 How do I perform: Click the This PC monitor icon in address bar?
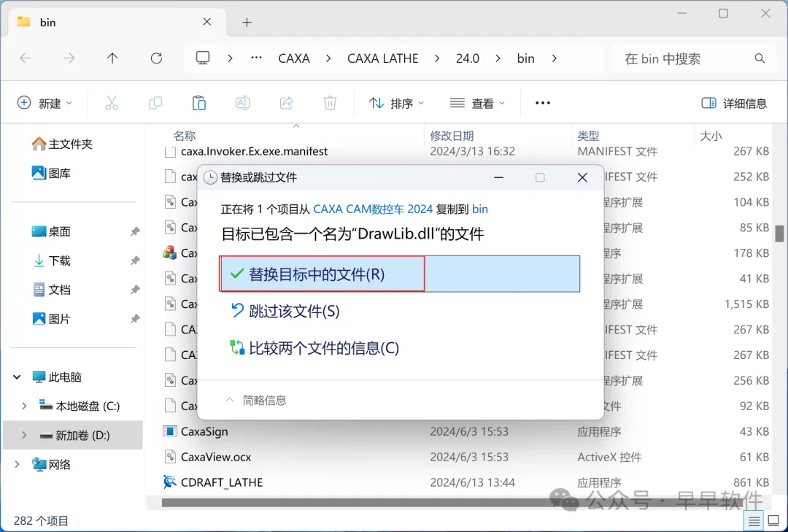click(203, 58)
